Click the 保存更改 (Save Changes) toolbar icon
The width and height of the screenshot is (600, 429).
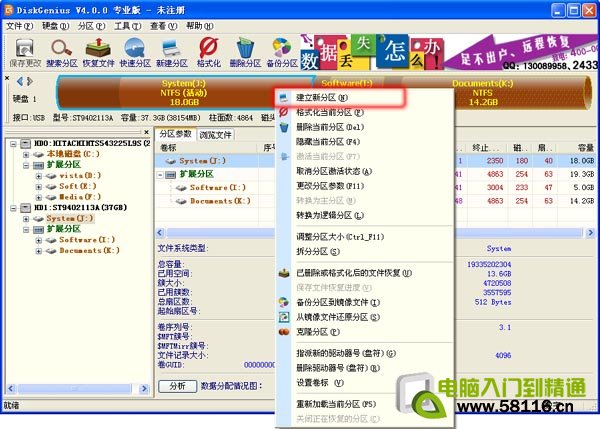pos(23,52)
